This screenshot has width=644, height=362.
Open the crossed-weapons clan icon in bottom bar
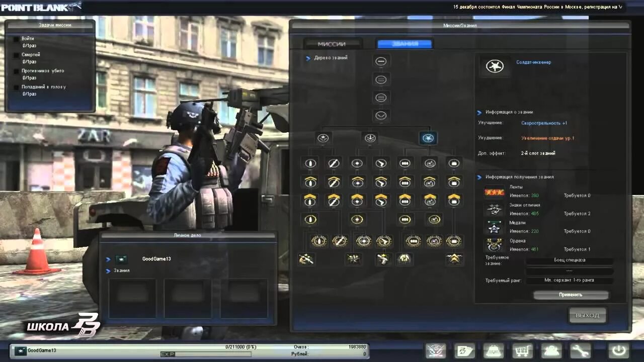click(436, 350)
